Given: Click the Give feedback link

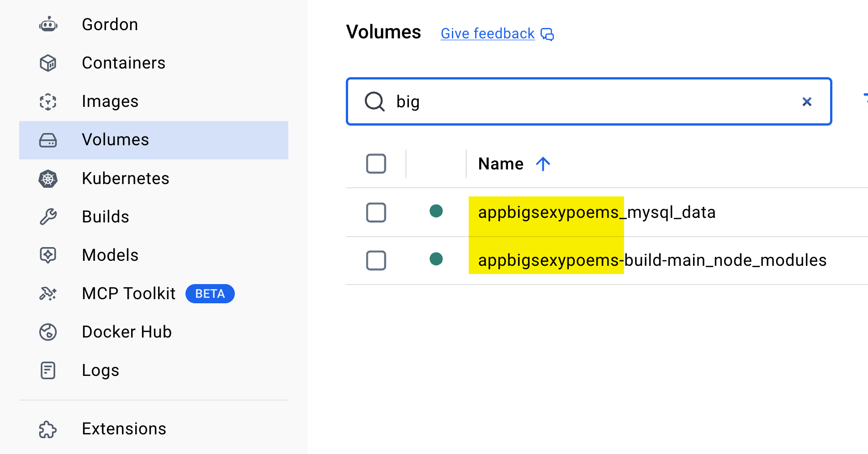Looking at the screenshot, I should [x=487, y=34].
